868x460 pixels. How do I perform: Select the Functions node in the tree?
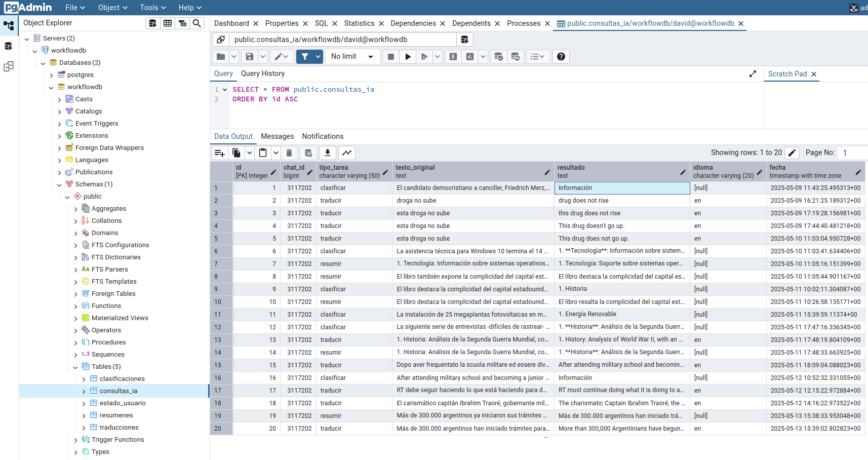[106, 306]
